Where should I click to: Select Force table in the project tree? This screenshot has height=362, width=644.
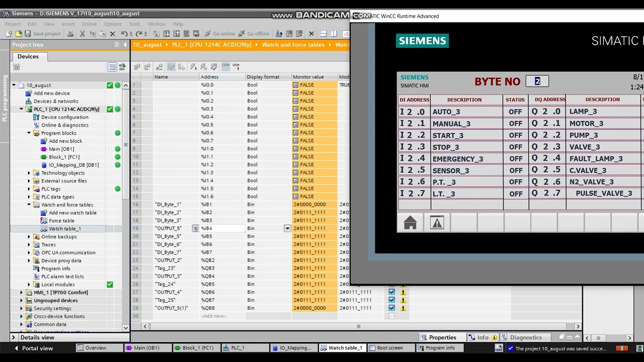(61, 221)
